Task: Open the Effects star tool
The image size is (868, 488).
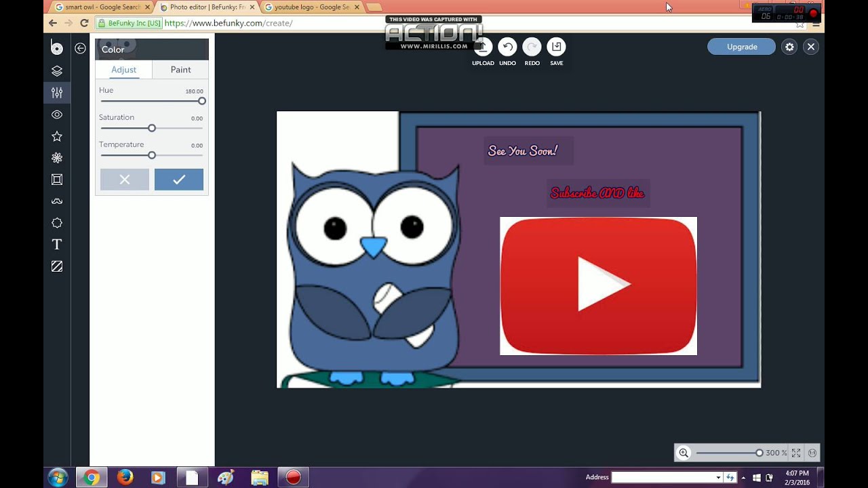Action: (57, 136)
